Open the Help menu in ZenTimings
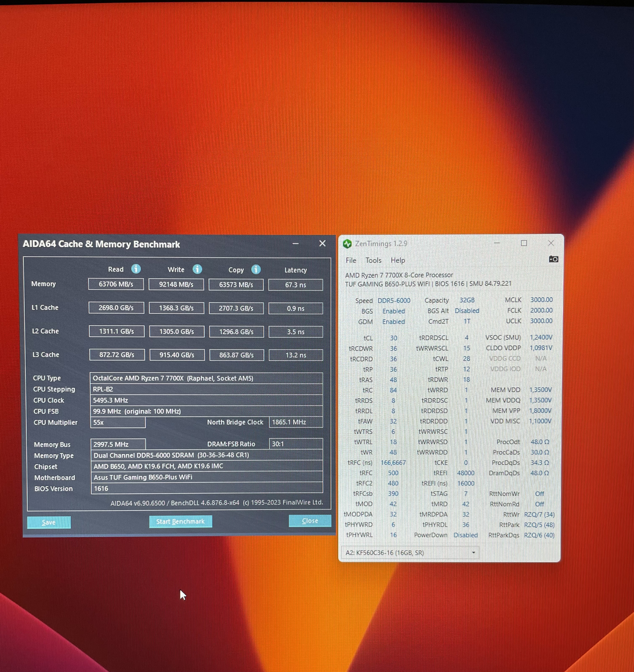Viewport: 634px width, 672px height. (x=398, y=260)
